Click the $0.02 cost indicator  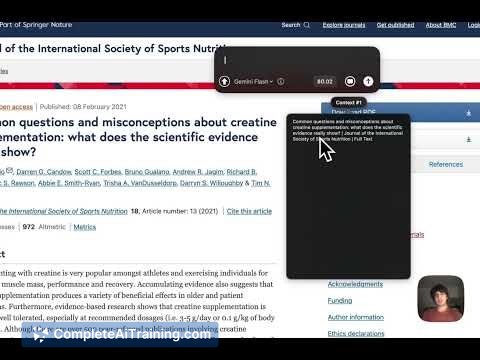(325, 81)
